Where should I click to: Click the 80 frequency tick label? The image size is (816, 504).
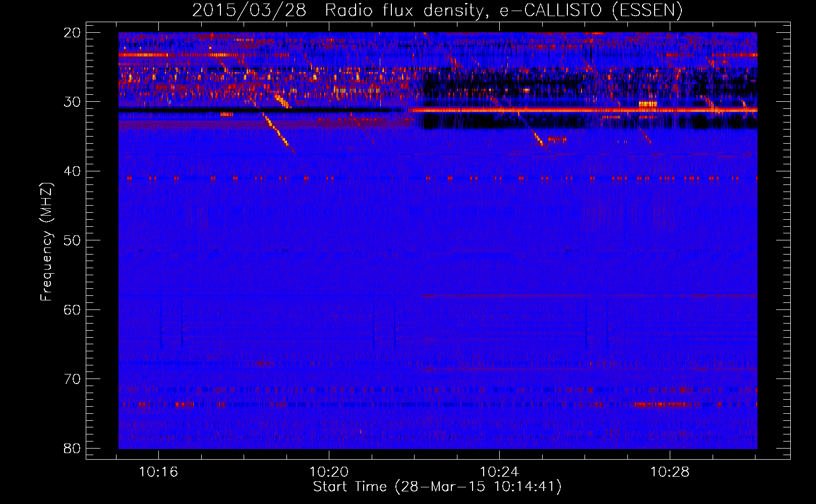(x=72, y=448)
